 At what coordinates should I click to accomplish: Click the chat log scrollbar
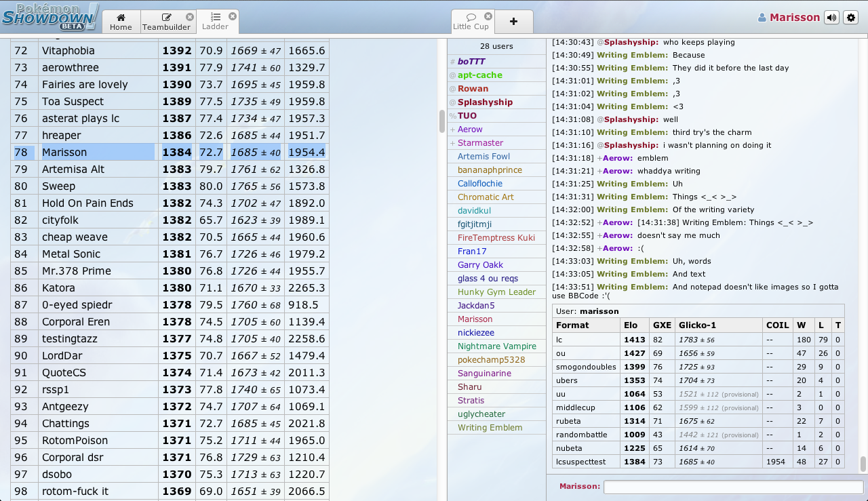tap(863, 464)
